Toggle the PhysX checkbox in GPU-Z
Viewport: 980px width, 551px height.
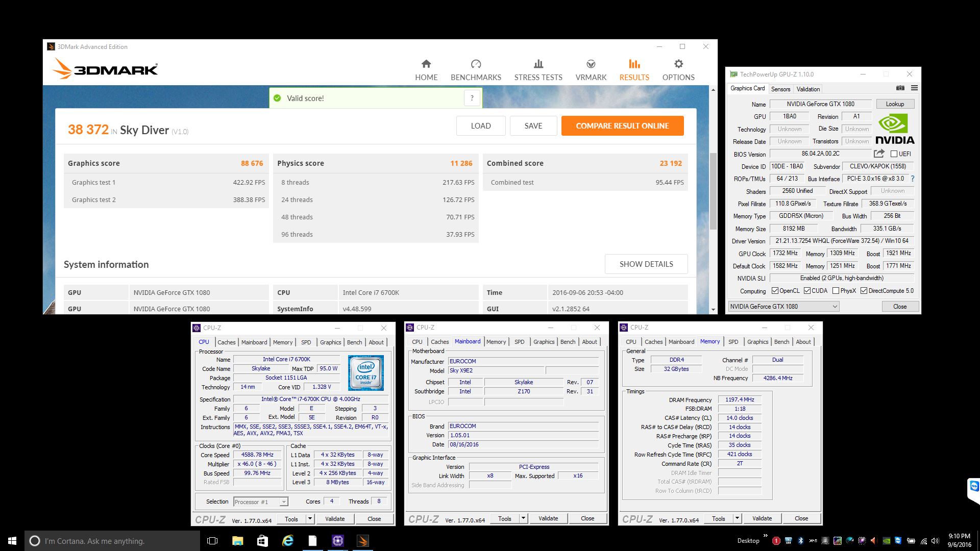pos(836,291)
